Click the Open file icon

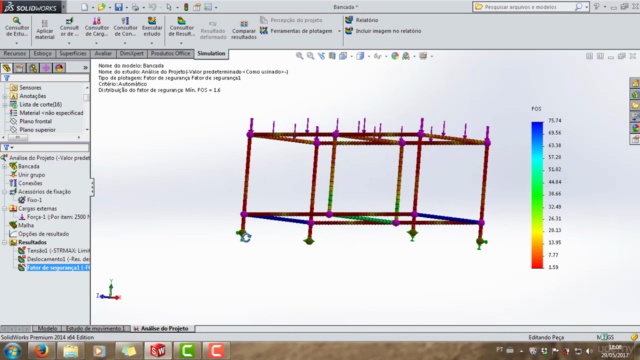101,7
